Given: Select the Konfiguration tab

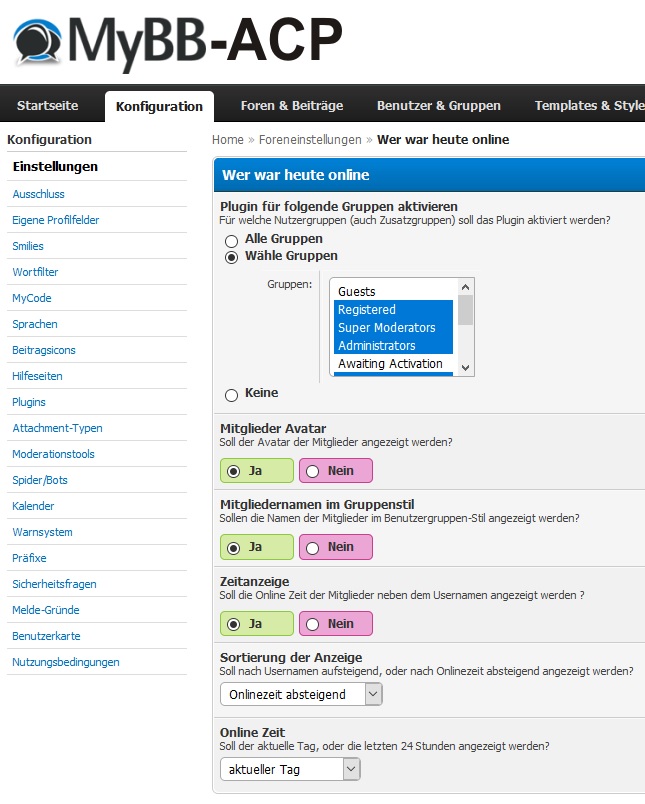Looking at the screenshot, I should coord(159,107).
